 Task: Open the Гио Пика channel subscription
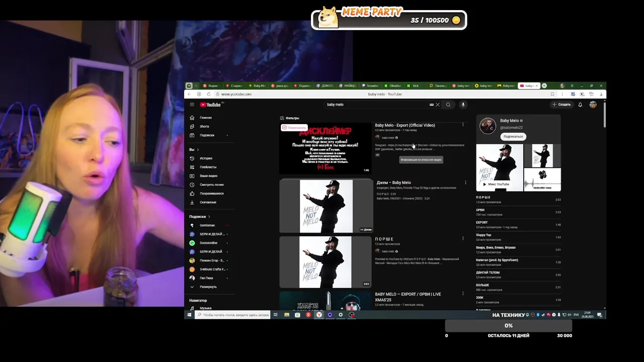pyautogui.click(x=206, y=278)
